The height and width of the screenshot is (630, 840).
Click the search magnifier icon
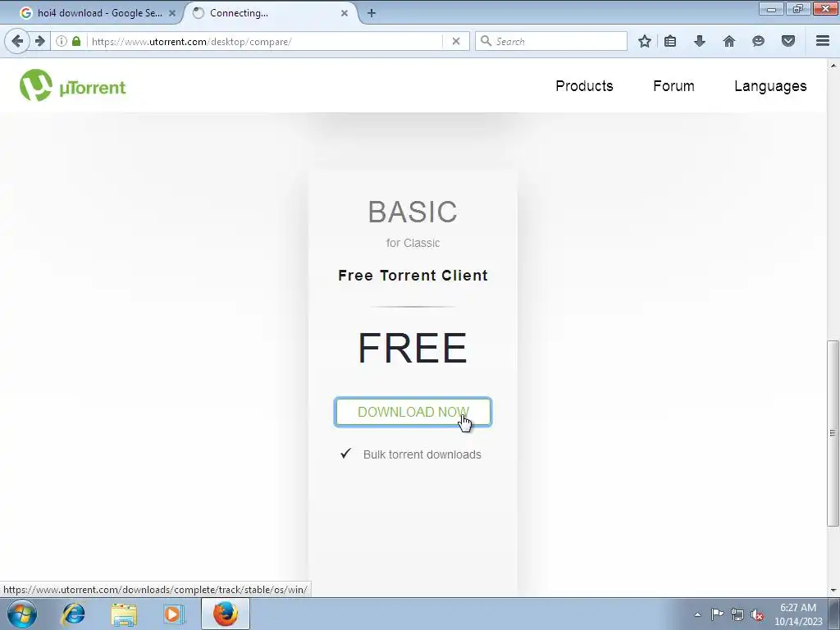[x=486, y=41]
